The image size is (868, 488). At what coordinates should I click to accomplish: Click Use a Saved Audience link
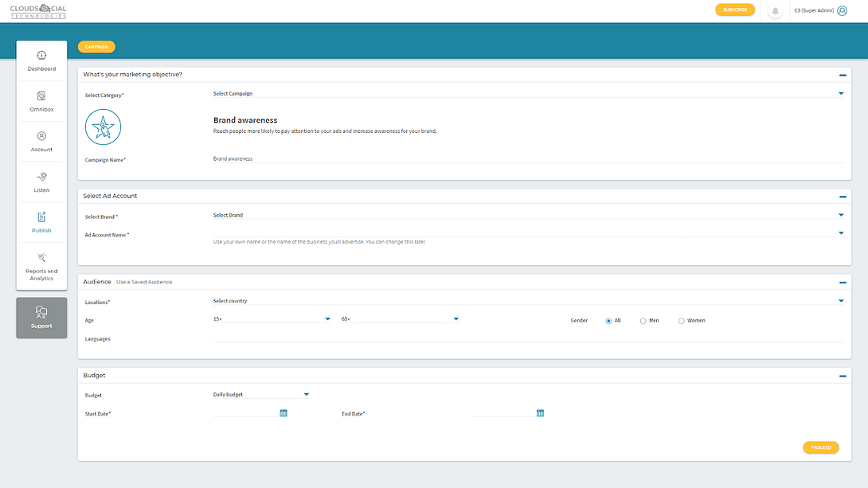click(144, 282)
